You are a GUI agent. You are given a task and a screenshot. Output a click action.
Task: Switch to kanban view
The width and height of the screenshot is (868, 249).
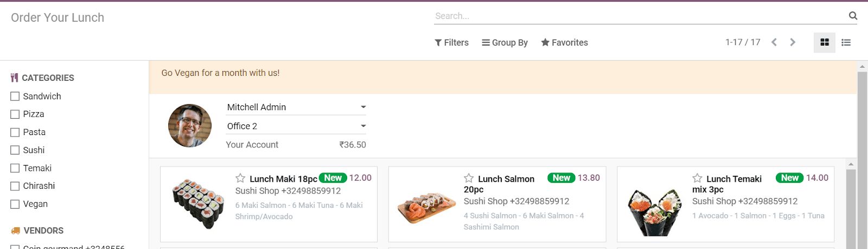tap(824, 42)
